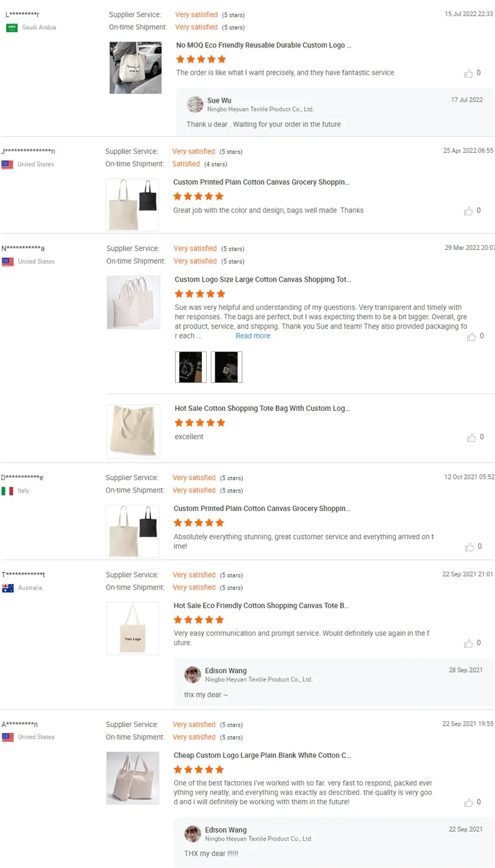495x868 pixels.
Task: Click Sue Wu's avatar in the reply
Action: click(x=195, y=104)
